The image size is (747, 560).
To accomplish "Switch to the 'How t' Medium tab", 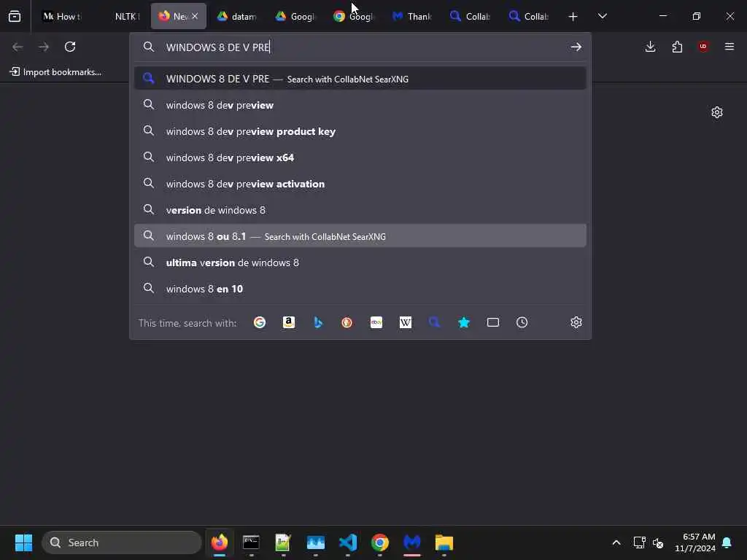I will [63, 16].
